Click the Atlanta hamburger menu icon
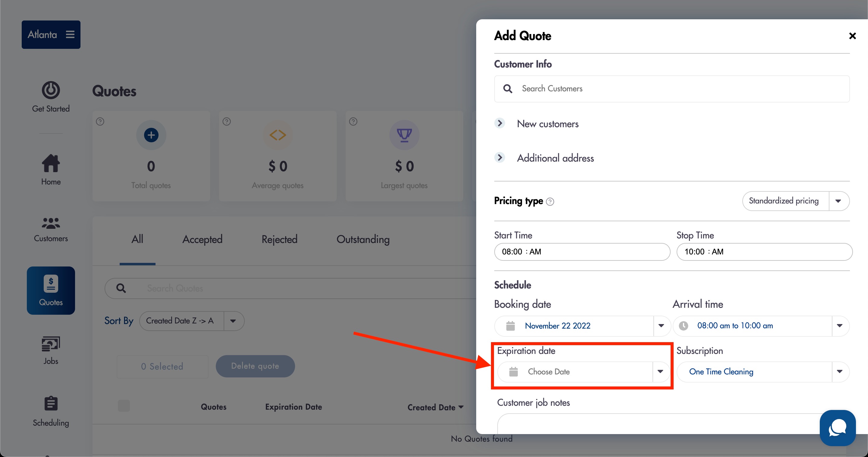The image size is (868, 457). [70, 34]
